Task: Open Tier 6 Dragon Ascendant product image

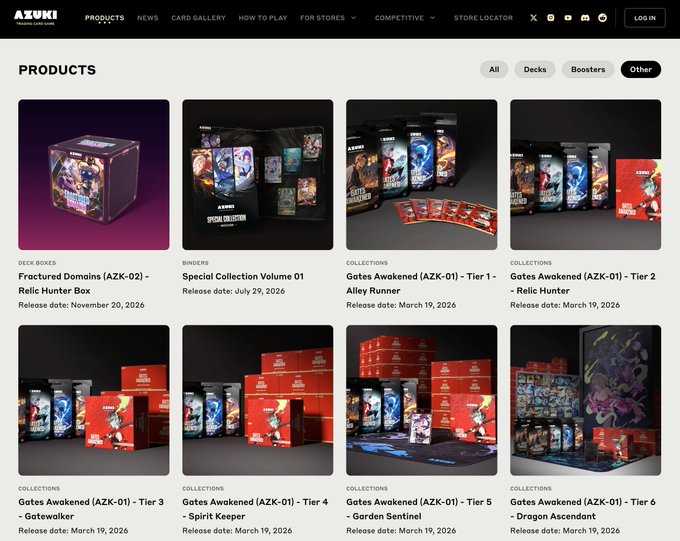Action: coord(585,400)
